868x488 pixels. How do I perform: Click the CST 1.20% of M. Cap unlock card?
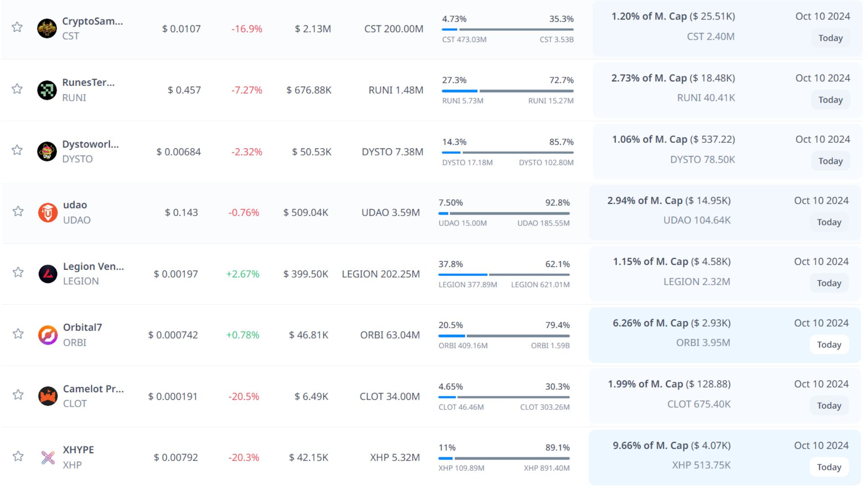click(727, 28)
